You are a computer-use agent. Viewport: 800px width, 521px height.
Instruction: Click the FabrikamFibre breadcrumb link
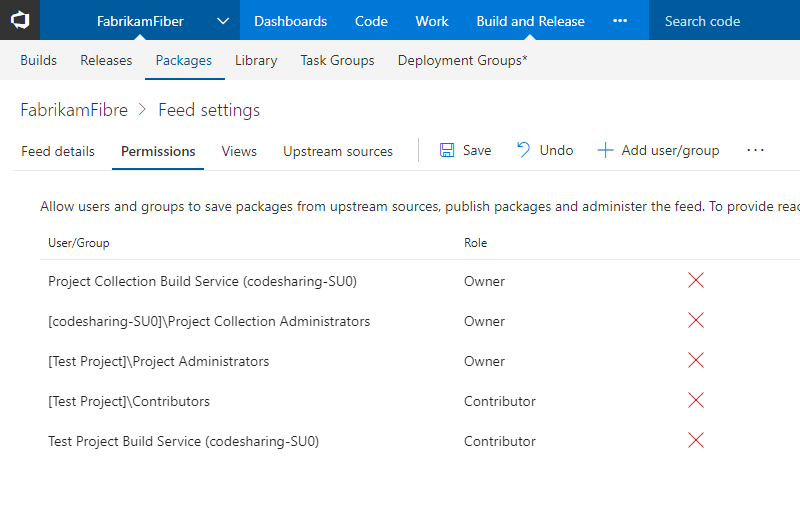pos(74,110)
